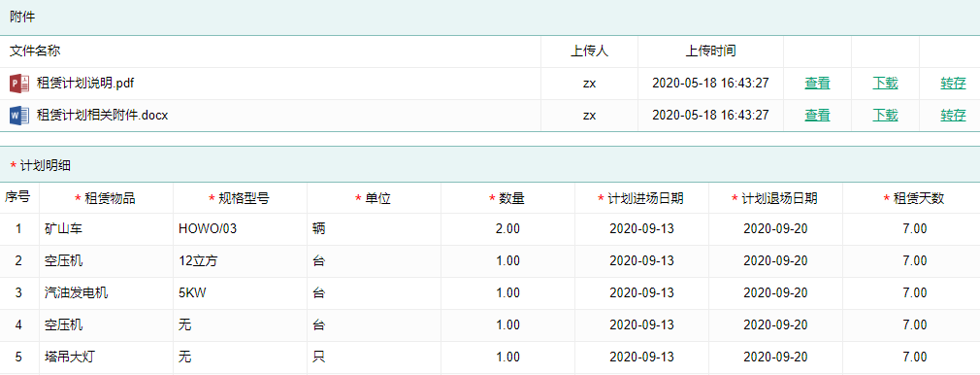Click exit date of 汽油发电机 row
This screenshot has width=980, height=375.
pyautogui.click(x=775, y=293)
